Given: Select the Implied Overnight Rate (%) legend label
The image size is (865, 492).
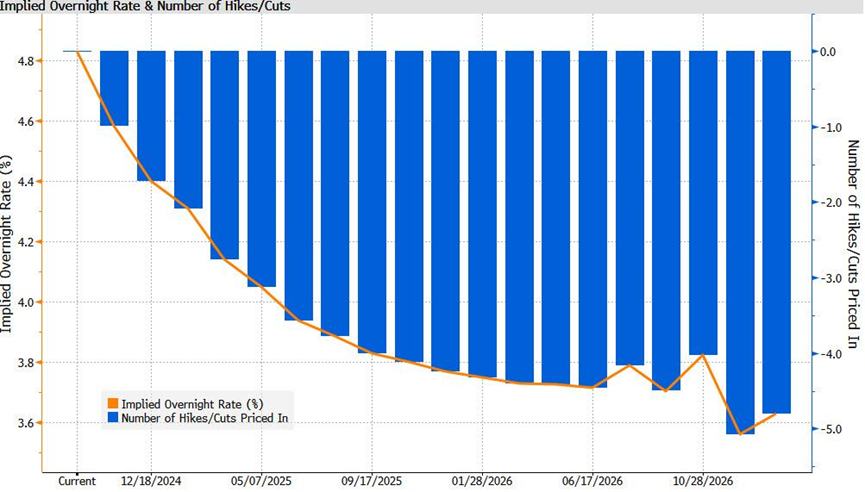Looking at the screenshot, I should [x=193, y=404].
